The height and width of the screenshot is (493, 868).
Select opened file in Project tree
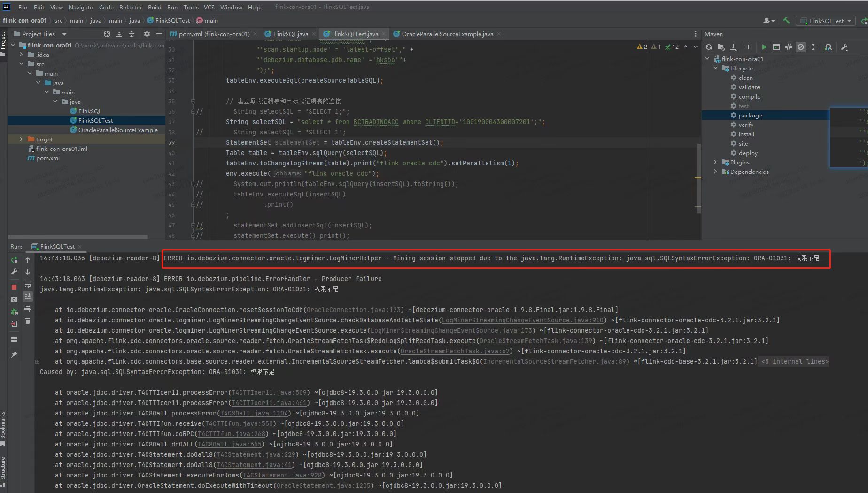pos(107,34)
